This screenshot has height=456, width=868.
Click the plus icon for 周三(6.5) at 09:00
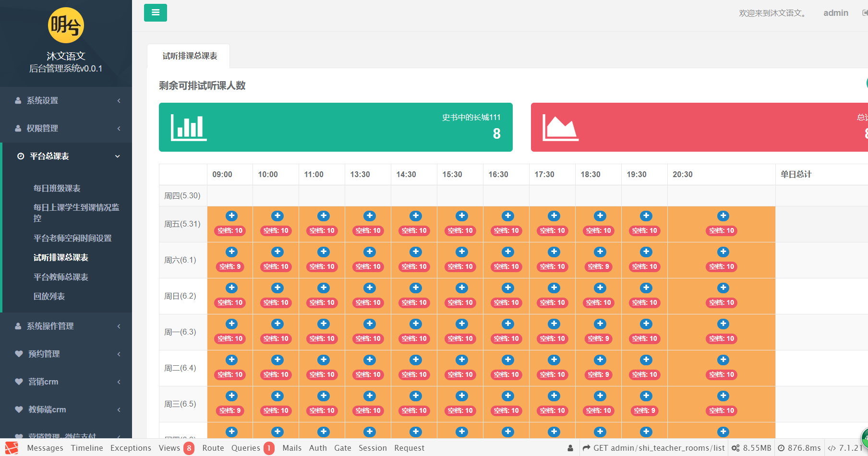[x=231, y=396]
